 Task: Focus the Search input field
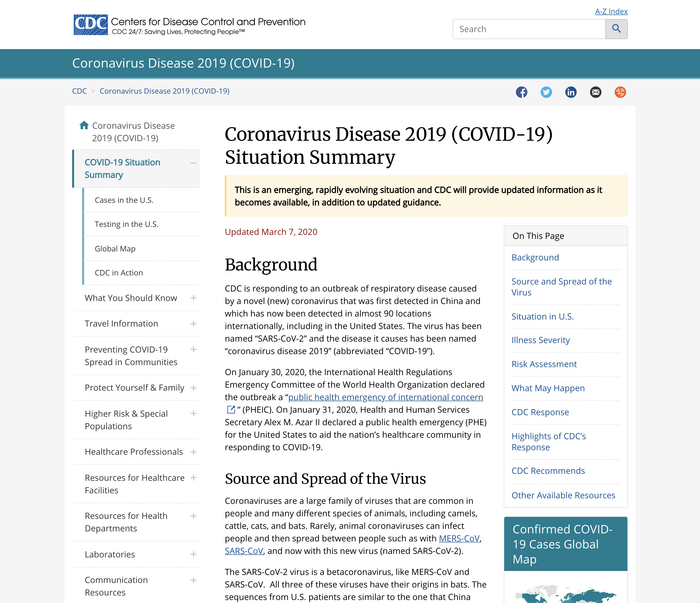529,29
